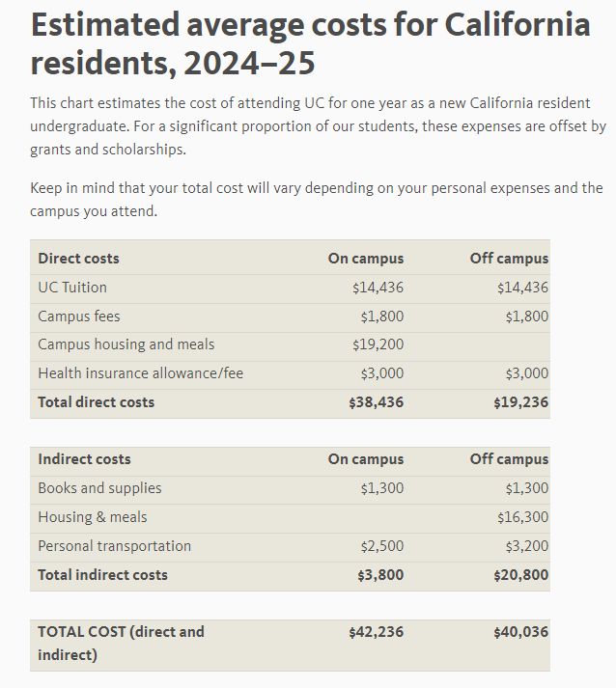Click the on-campus total direct costs $38,436
The image size is (616, 688).
tap(376, 402)
